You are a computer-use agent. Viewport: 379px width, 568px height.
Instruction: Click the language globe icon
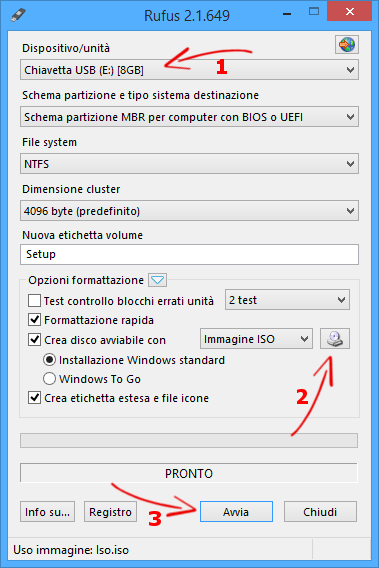(347, 45)
